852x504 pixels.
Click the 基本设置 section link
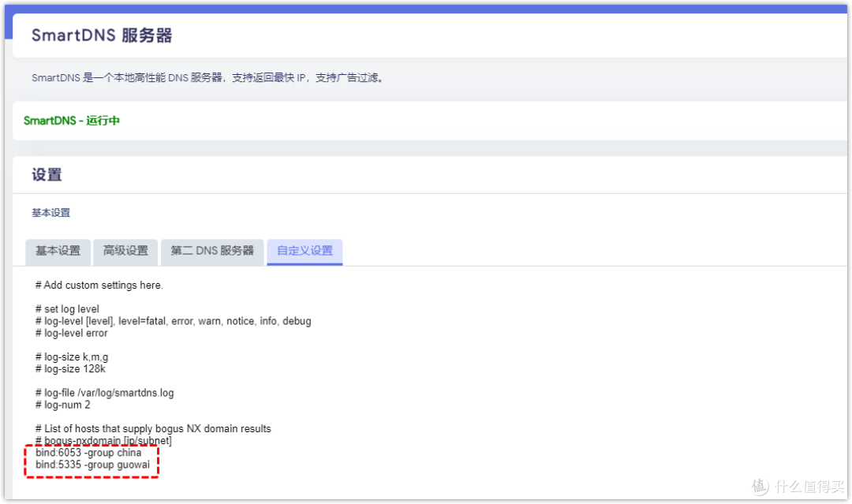(x=50, y=212)
